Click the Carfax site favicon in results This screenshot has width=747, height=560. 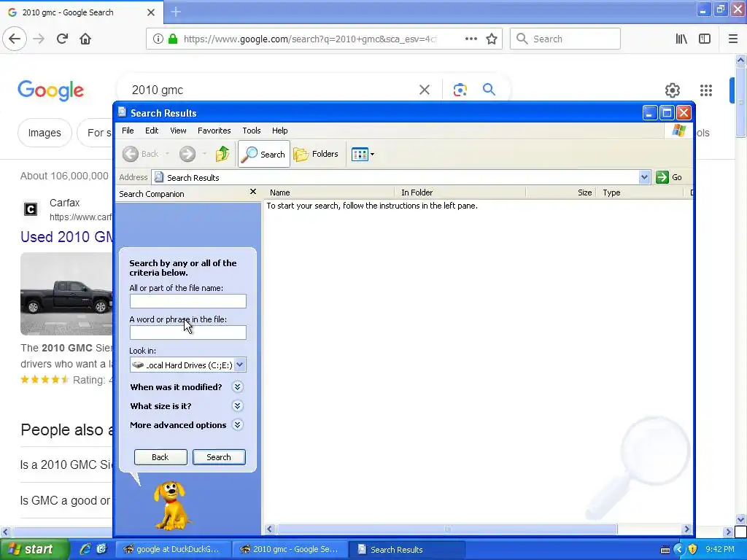click(x=31, y=209)
